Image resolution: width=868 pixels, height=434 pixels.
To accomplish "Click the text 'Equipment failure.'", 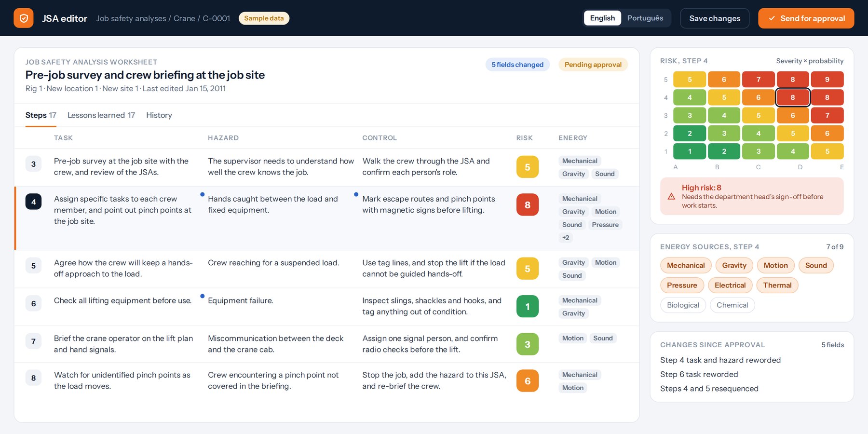I will coord(240,300).
